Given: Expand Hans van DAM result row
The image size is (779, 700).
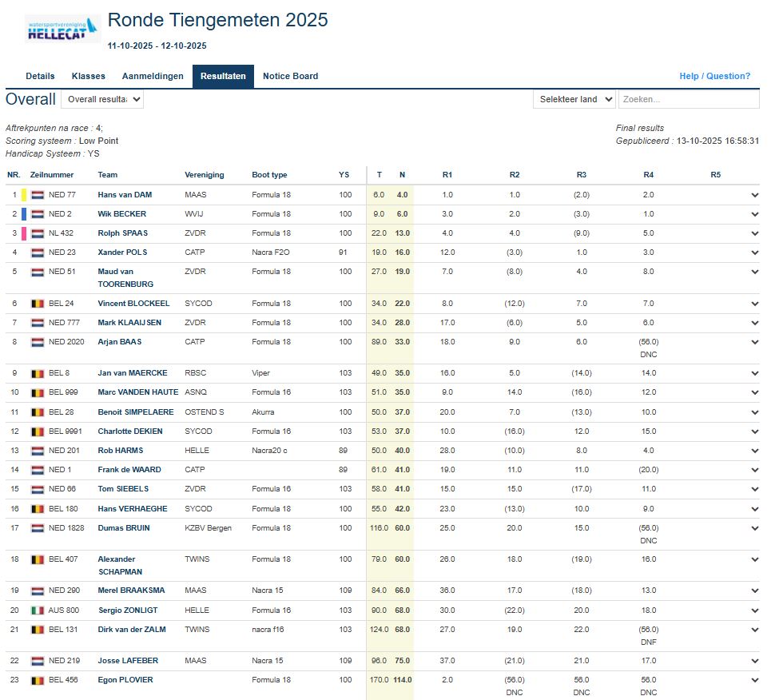Looking at the screenshot, I should pyautogui.click(x=754, y=195).
